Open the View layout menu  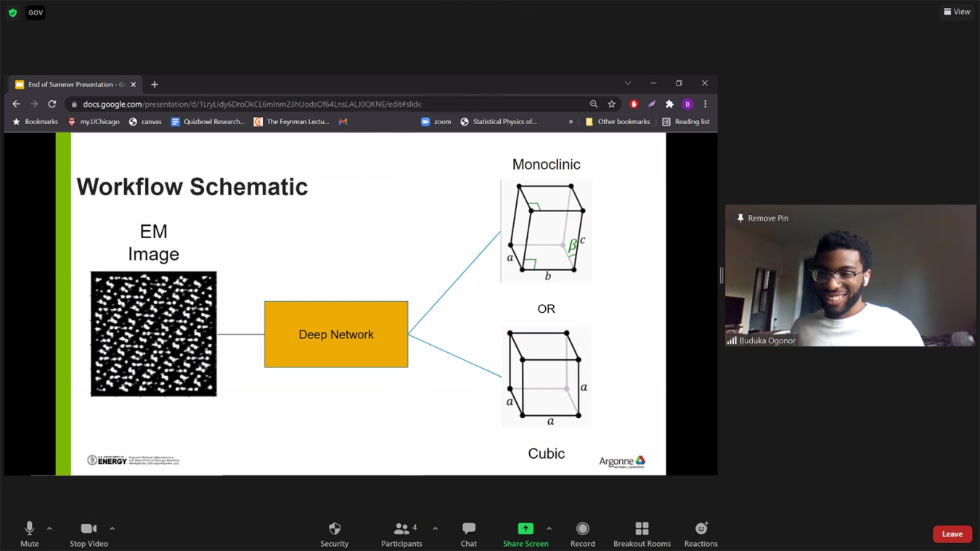click(957, 12)
